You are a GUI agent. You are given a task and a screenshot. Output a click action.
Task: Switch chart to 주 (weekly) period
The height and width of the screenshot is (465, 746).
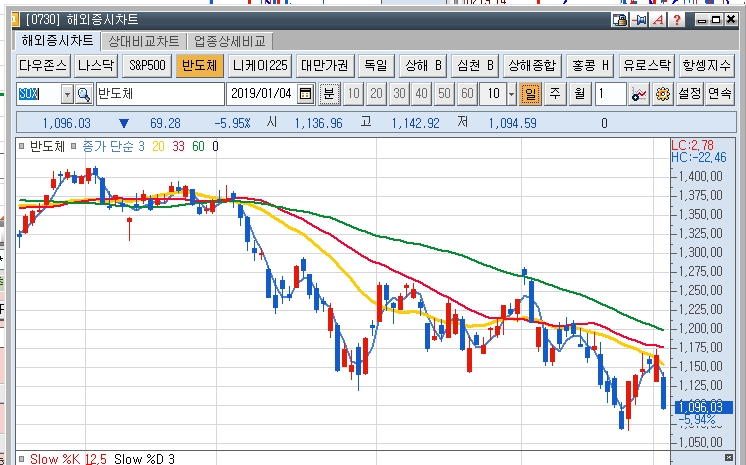[555, 94]
